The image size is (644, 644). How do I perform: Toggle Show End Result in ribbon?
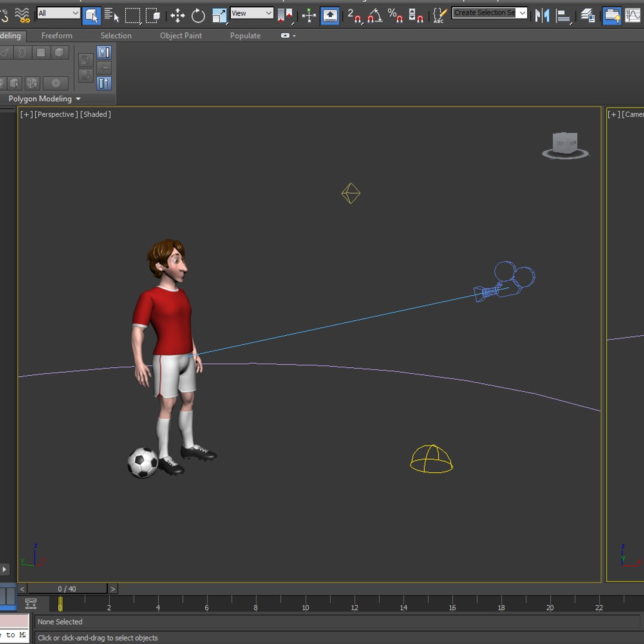(104, 83)
